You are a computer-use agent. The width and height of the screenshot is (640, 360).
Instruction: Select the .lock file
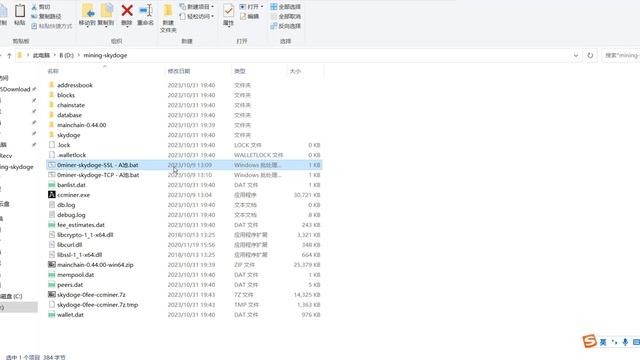coord(184,145)
